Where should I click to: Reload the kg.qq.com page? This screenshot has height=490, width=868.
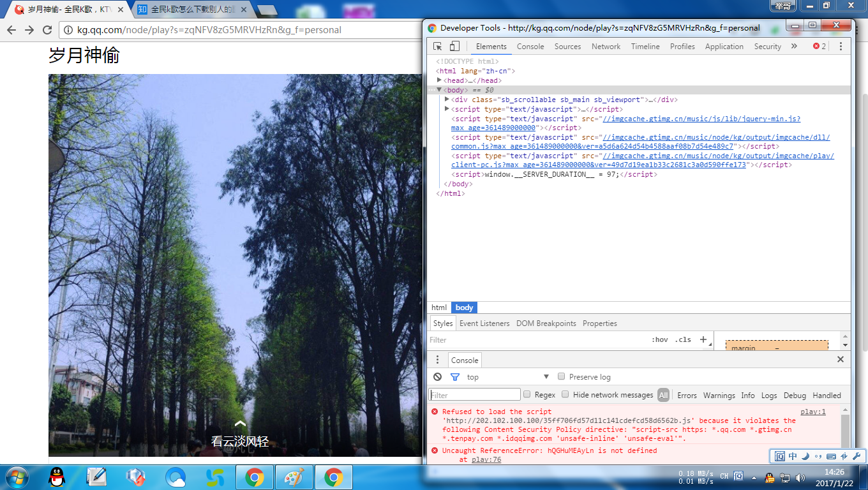(x=47, y=30)
